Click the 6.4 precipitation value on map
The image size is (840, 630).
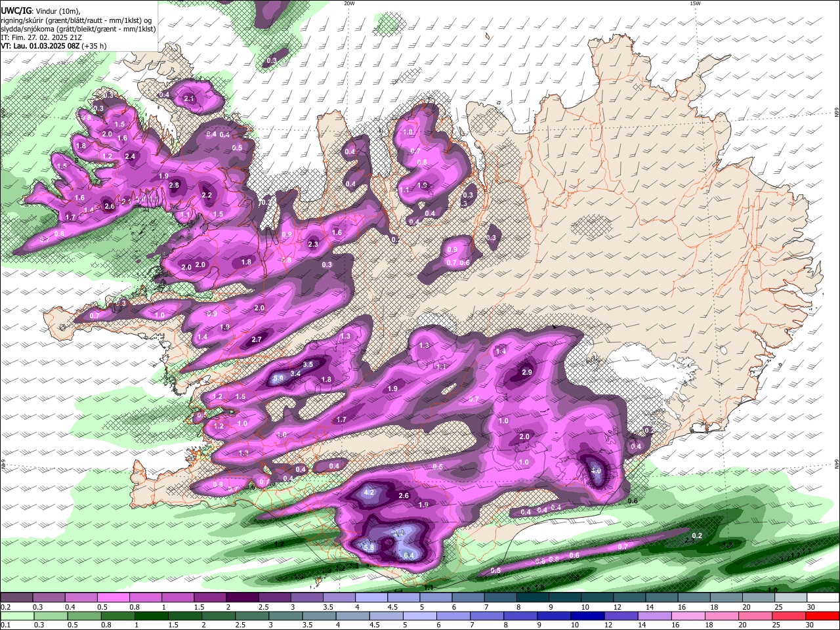[x=409, y=556]
